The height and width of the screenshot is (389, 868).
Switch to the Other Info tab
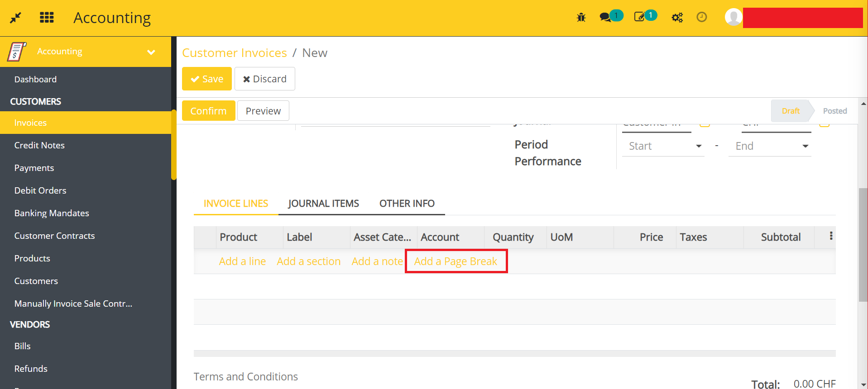tap(407, 204)
